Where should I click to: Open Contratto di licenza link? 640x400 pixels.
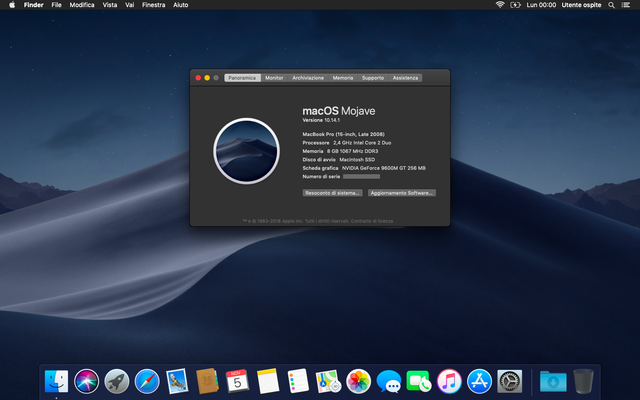tap(372, 221)
